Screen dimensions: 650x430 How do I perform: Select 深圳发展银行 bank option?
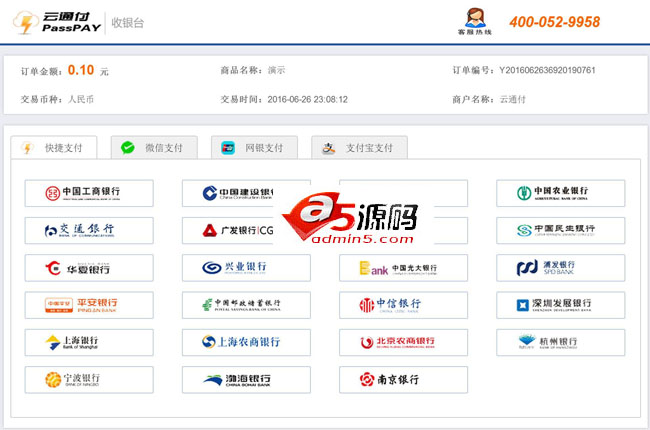(x=560, y=305)
